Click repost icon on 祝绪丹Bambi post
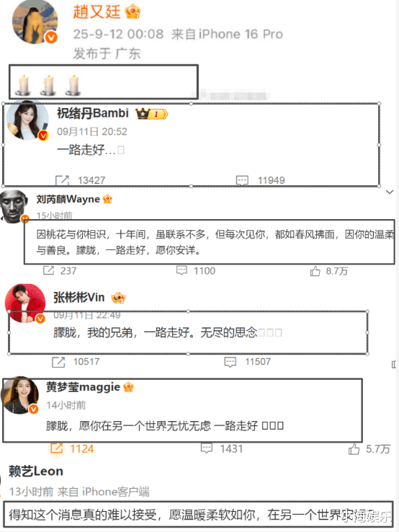 pos(62,180)
